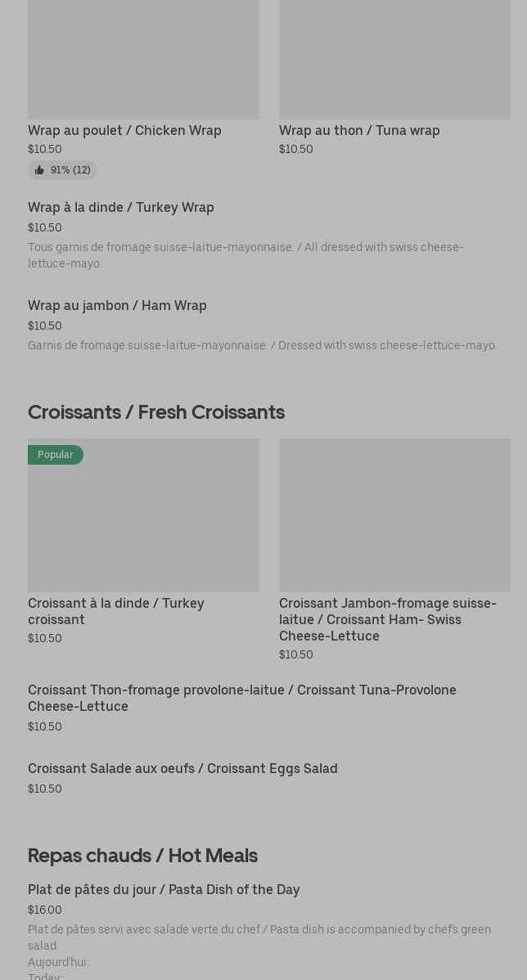
Task: Click the Croissants / Fresh Croissants heading
Action: (x=156, y=411)
